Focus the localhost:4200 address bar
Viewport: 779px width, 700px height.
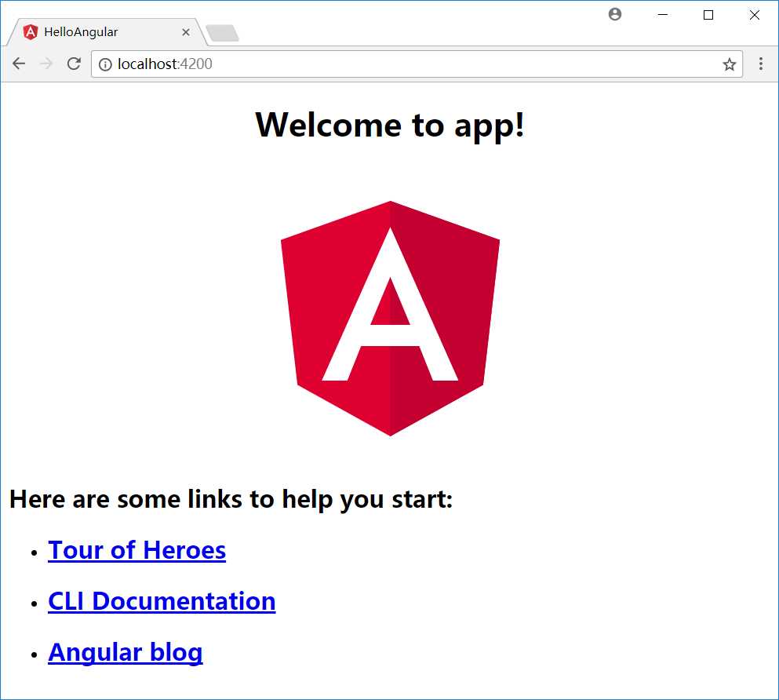click(417, 64)
